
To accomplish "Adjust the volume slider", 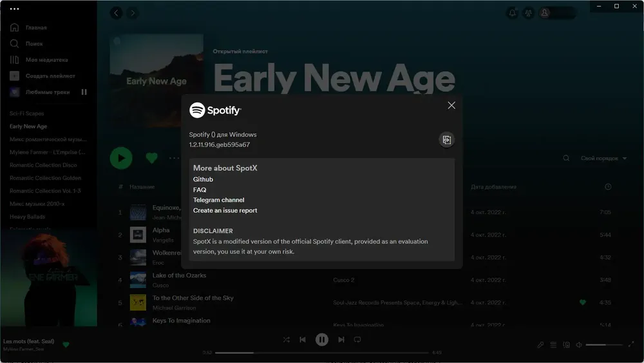I will pos(604,344).
